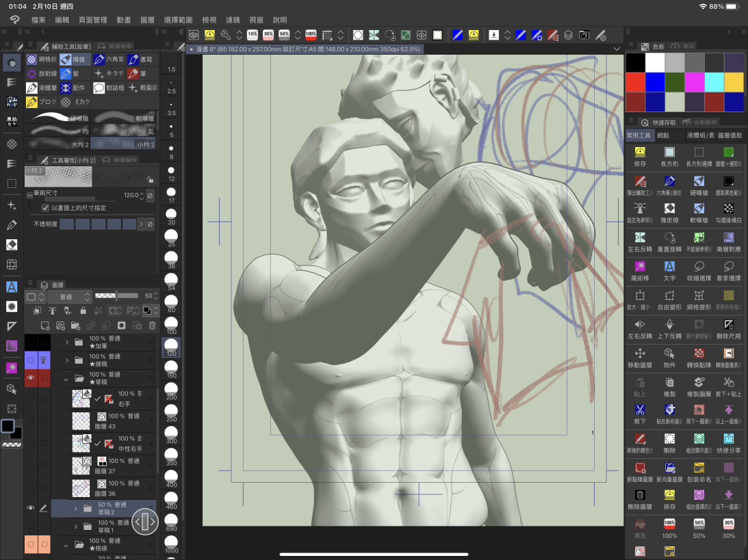Open the 圖層 menu
This screenshot has height=560, width=748.
pos(147,20)
